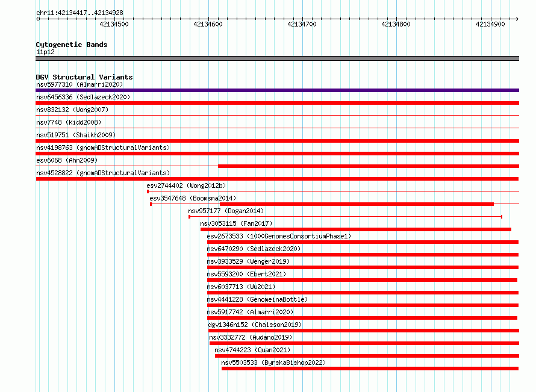The image size is (536, 392).
Task: Click the Cytogenetic Bands track title
Action: click(72, 45)
